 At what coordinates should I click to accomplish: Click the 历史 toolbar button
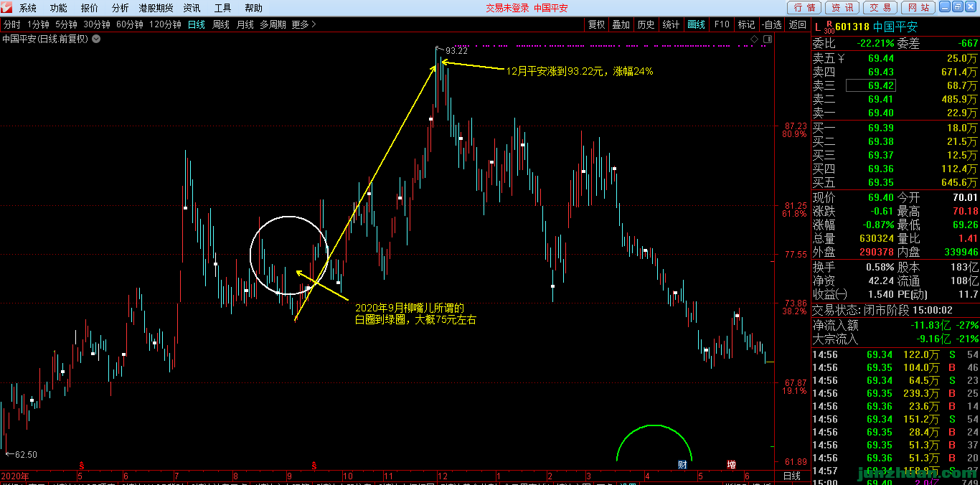646,24
